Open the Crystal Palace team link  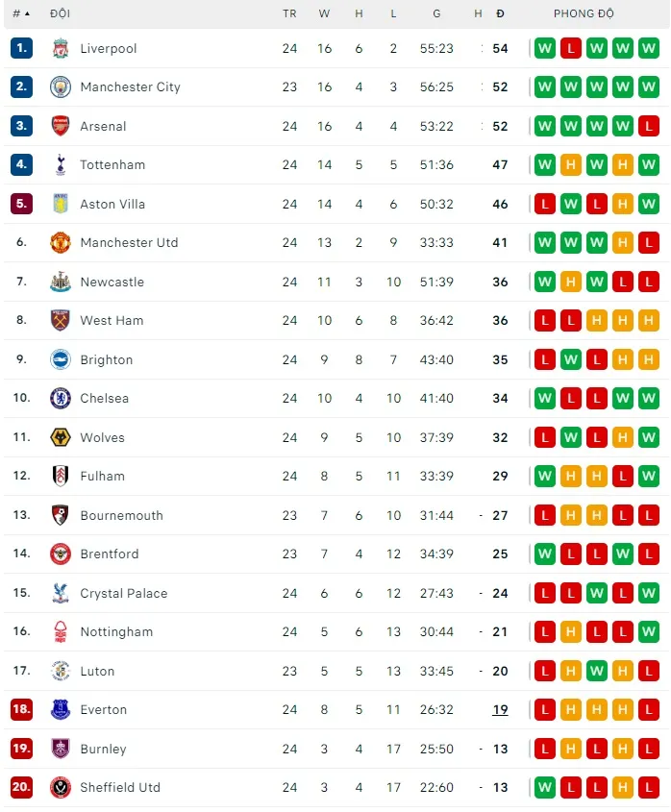pos(123,593)
